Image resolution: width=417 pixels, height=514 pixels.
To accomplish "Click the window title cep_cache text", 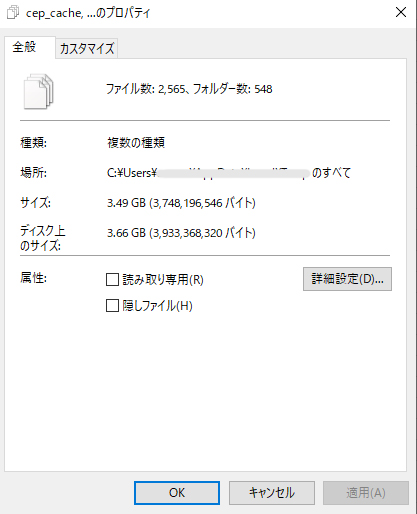I will click(x=88, y=13).
